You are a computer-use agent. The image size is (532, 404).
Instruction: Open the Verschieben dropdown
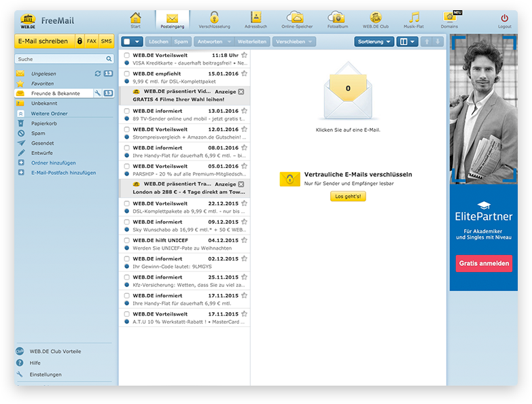[x=294, y=41]
